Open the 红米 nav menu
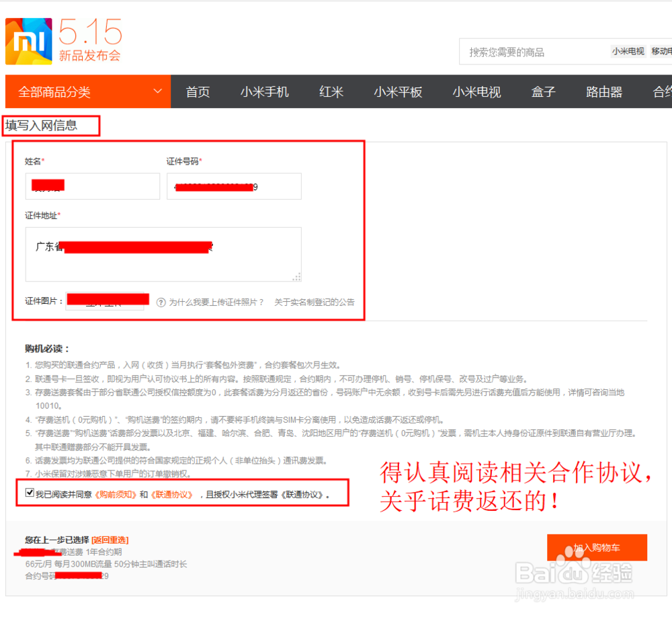 pyautogui.click(x=331, y=92)
